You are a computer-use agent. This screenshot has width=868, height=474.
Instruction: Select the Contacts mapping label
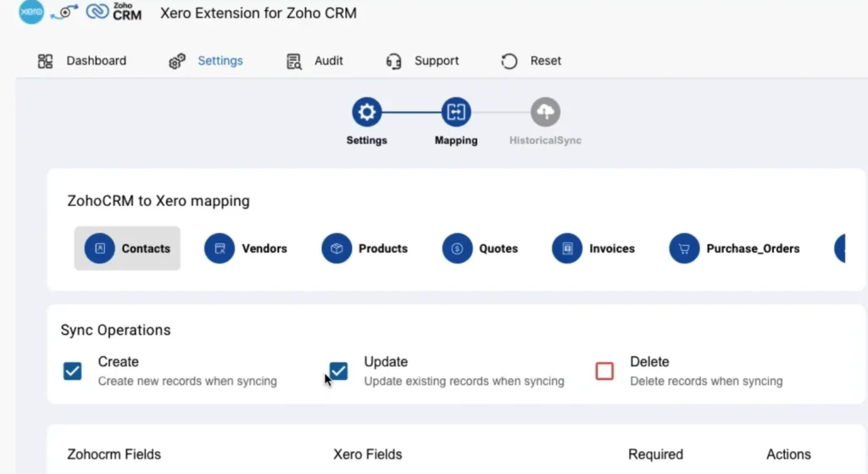pos(146,248)
